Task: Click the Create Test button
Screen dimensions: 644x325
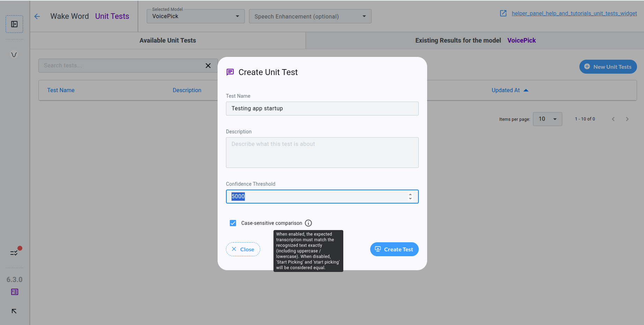Action: coord(394,249)
